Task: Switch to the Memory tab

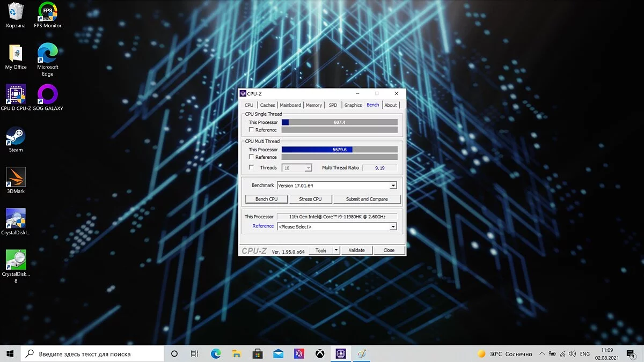Action: [x=314, y=105]
